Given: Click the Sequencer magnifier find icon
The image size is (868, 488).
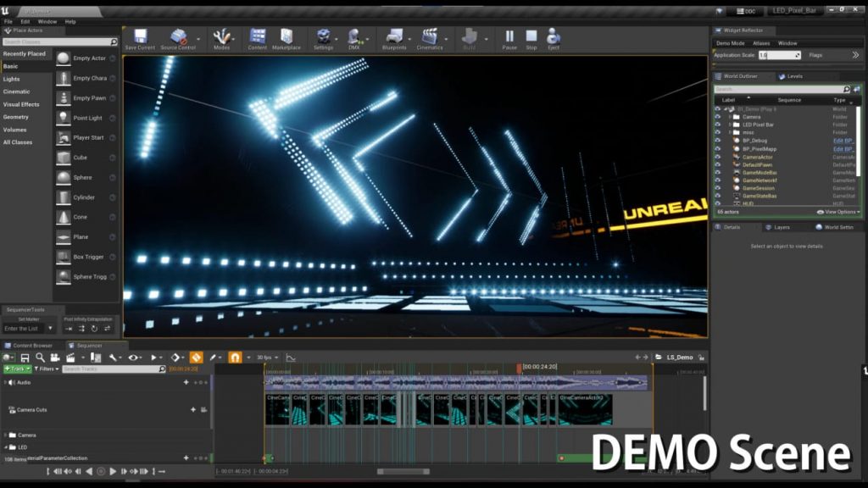Looking at the screenshot, I should point(40,358).
